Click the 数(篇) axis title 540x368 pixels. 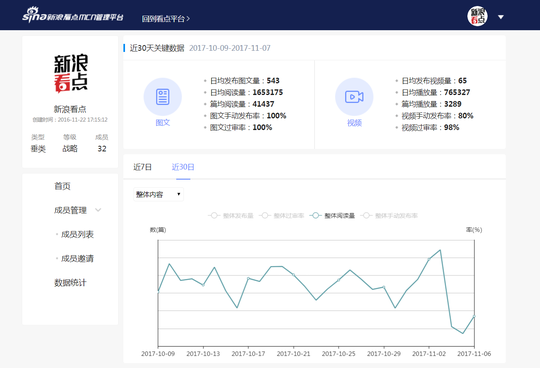coord(158,230)
